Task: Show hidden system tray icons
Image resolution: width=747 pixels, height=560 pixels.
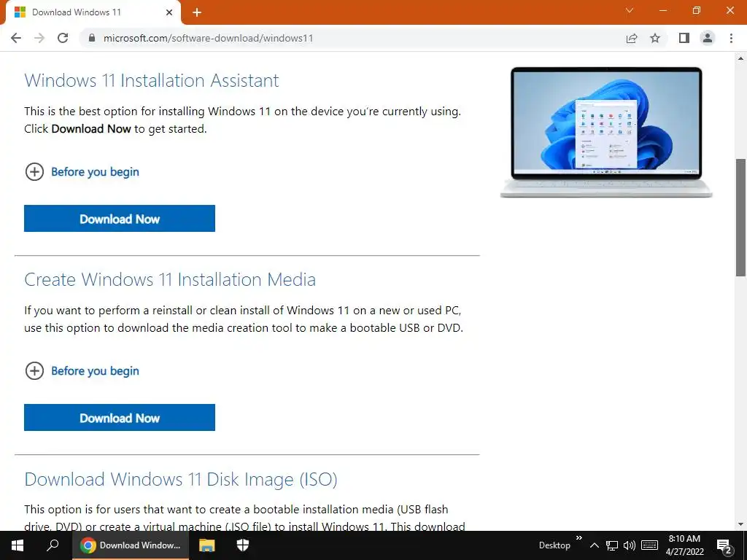Action: [594, 545]
